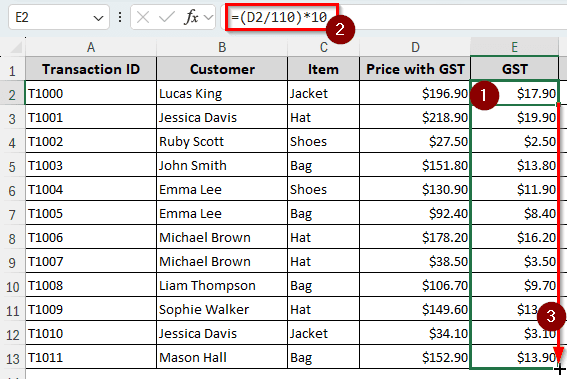Expand the function list chevron beside fx
This screenshot has width=567, height=379.
coord(208,17)
